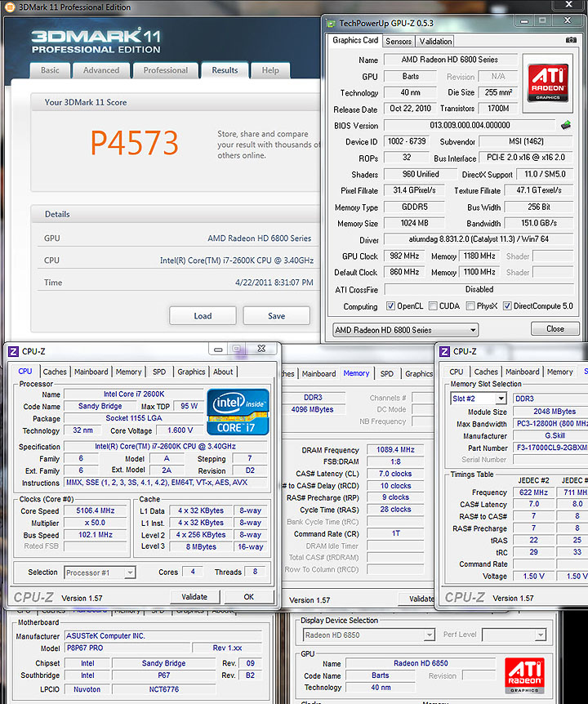Click the BIOS Version field in GPU-Z
588x704 pixels.
coord(470,125)
